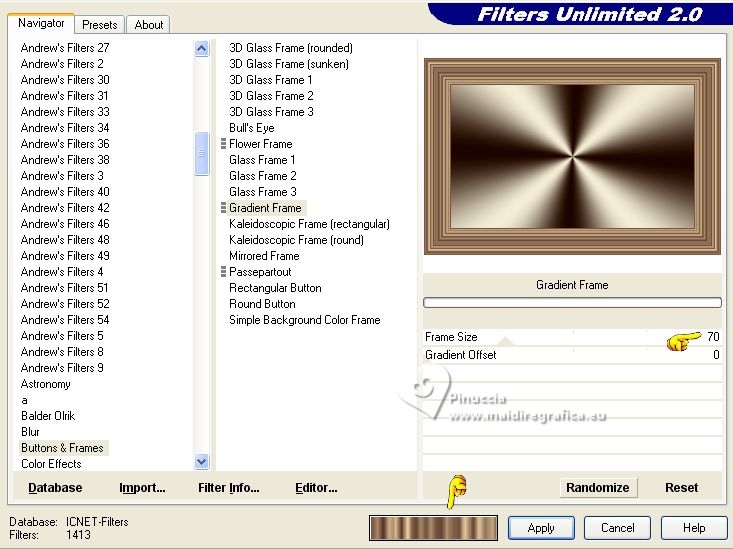Select the Color Effects category
This screenshot has width=733, height=549.
tap(51, 464)
